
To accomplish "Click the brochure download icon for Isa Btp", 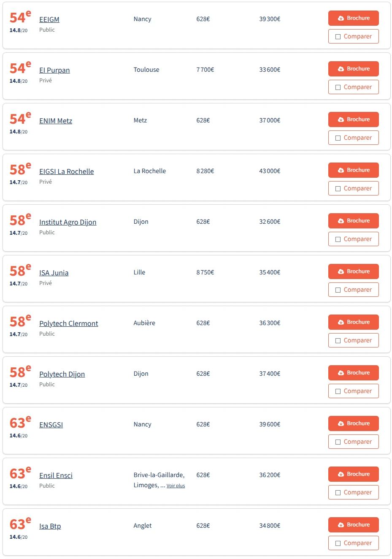I will (x=341, y=525).
